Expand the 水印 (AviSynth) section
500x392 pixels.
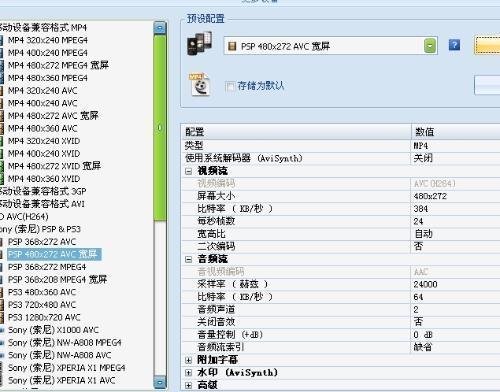[x=189, y=373]
